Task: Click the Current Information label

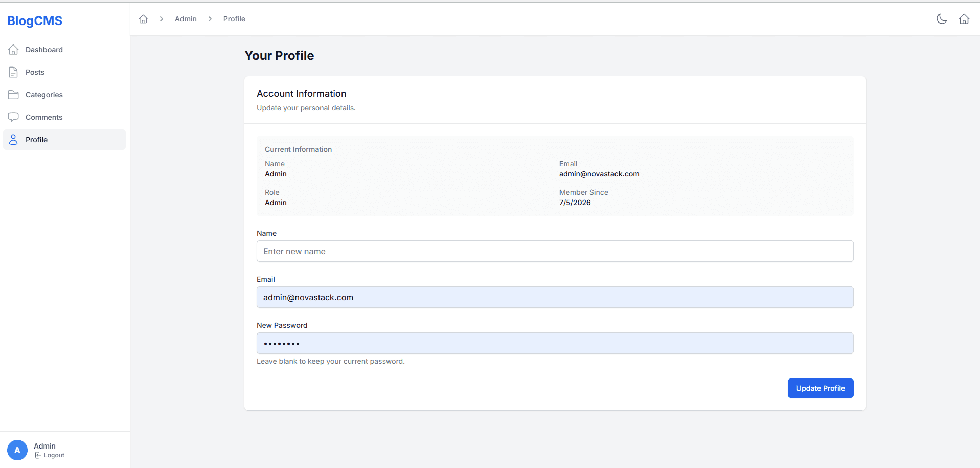Action: point(299,149)
